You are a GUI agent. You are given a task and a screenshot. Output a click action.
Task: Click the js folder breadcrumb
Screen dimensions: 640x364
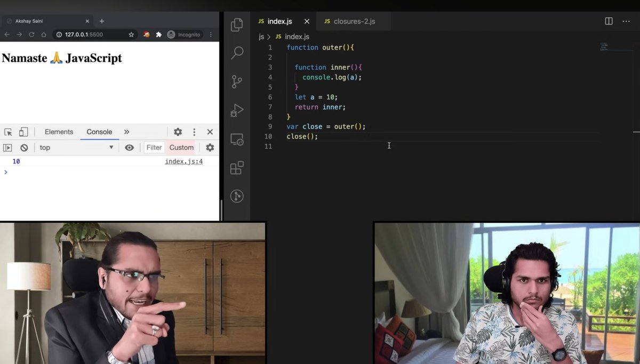click(261, 37)
